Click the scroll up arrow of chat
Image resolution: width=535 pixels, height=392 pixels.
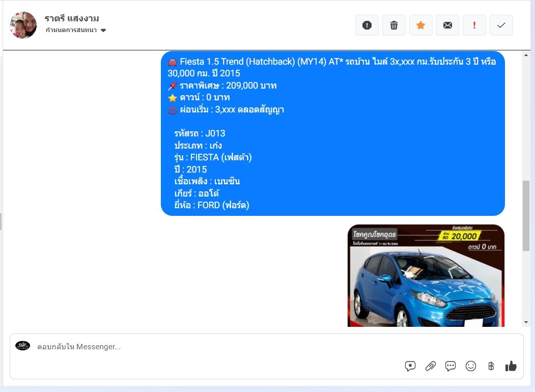point(526,55)
